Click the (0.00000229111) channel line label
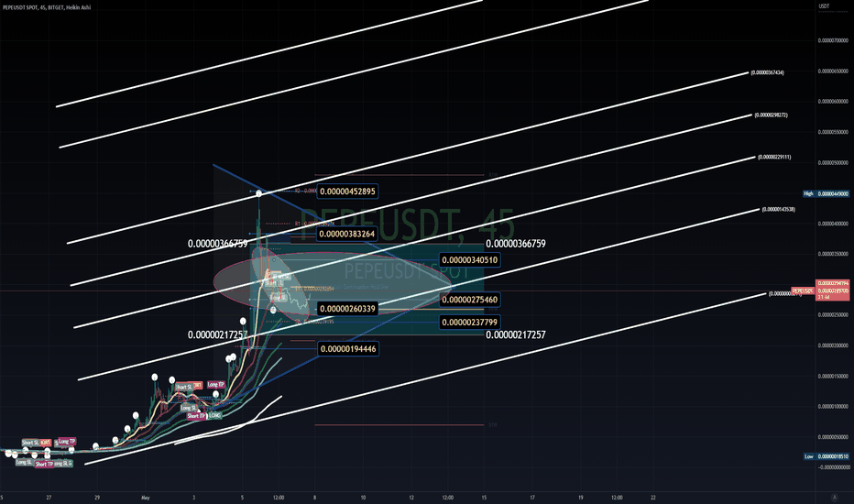This screenshot has height=504, width=854. pos(774,157)
